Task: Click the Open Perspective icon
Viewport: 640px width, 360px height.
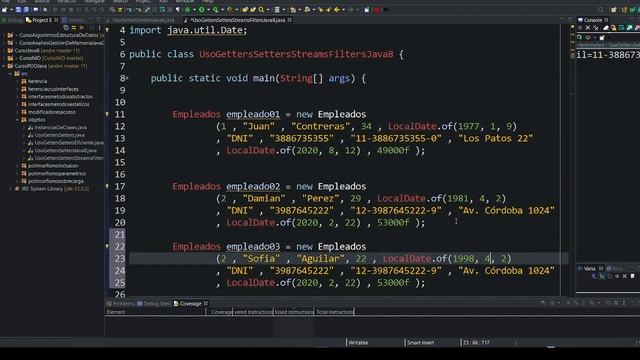Action: 613,10
